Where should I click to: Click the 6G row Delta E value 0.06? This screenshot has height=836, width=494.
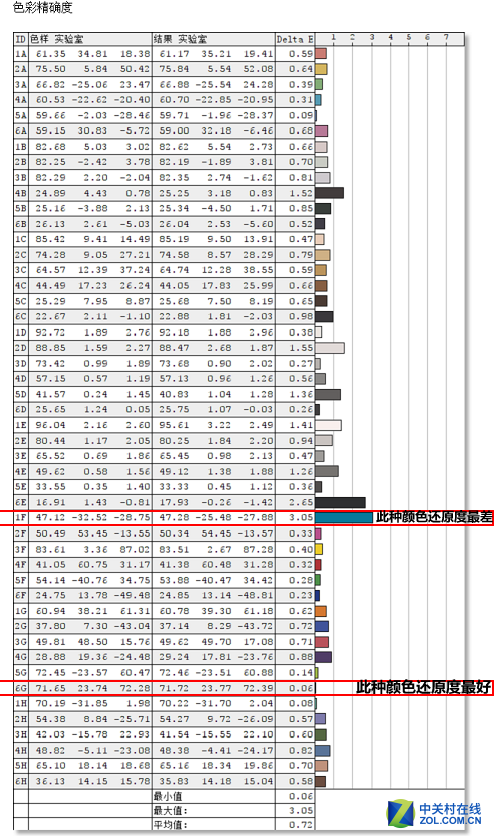coord(301,688)
